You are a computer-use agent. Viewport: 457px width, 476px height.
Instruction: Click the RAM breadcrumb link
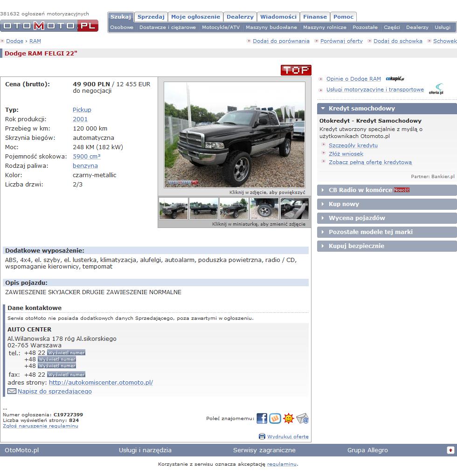[x=35, y=41]
